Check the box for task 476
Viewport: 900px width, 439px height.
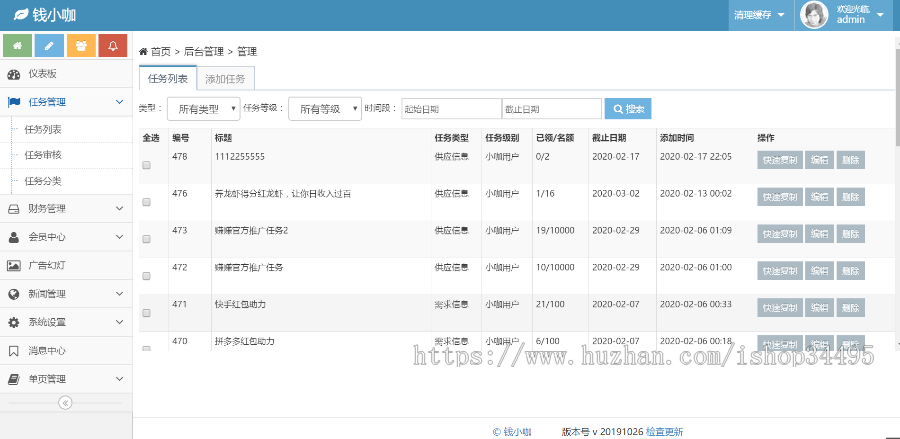coord(146,202)
